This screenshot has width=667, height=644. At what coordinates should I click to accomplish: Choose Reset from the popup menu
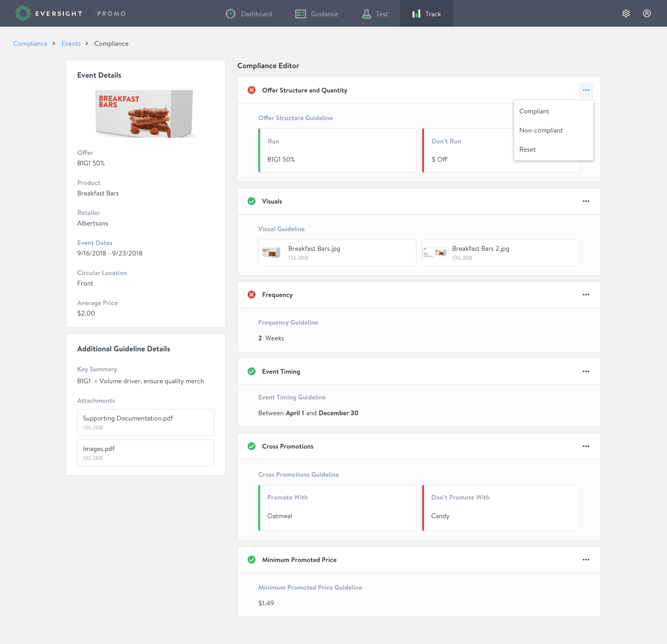click(x=553, y=149)
